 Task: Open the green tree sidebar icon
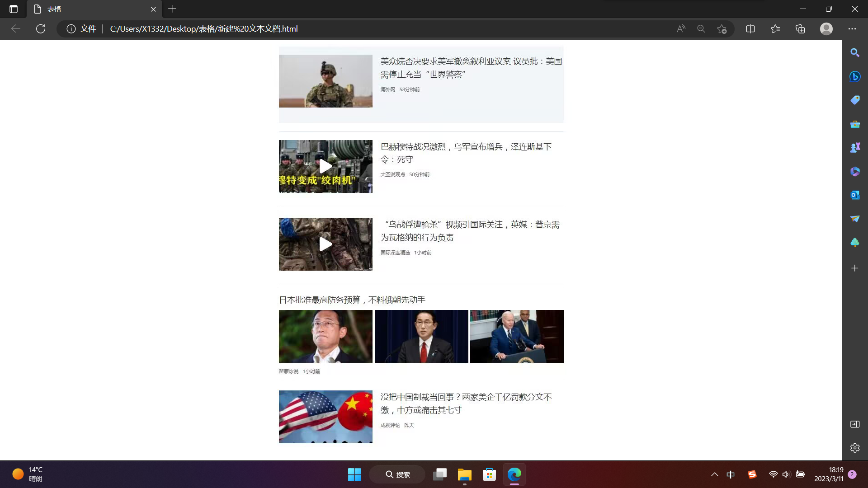pos(854,243)
